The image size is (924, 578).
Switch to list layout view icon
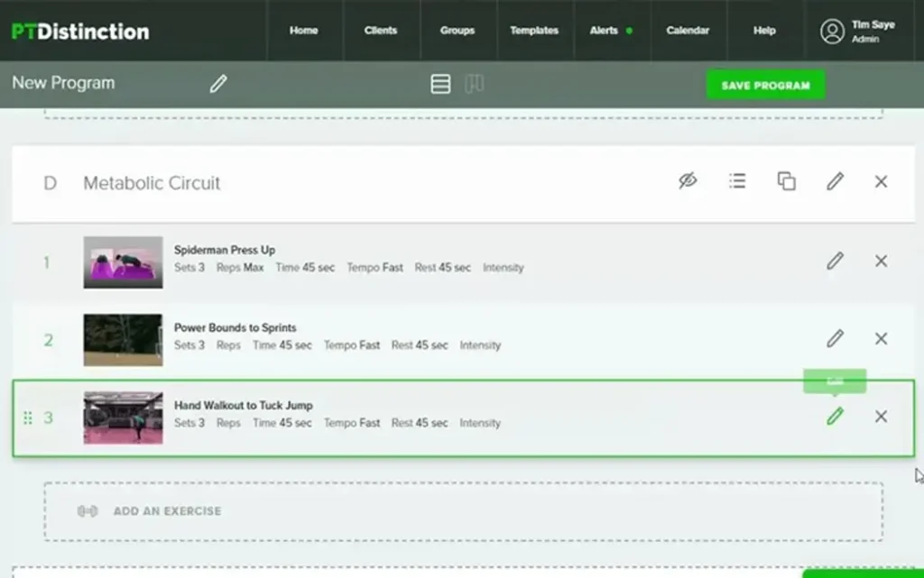pos(440,84)
